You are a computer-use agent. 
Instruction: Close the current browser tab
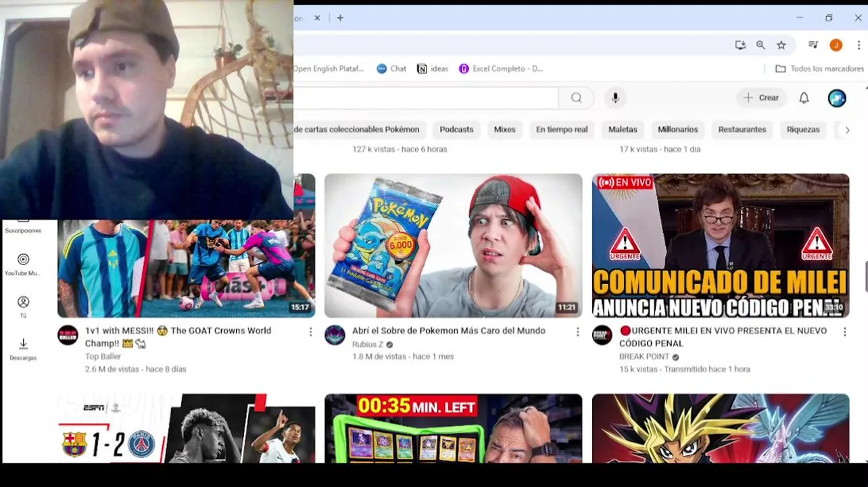pyautogui.click(x=317, y=18)
